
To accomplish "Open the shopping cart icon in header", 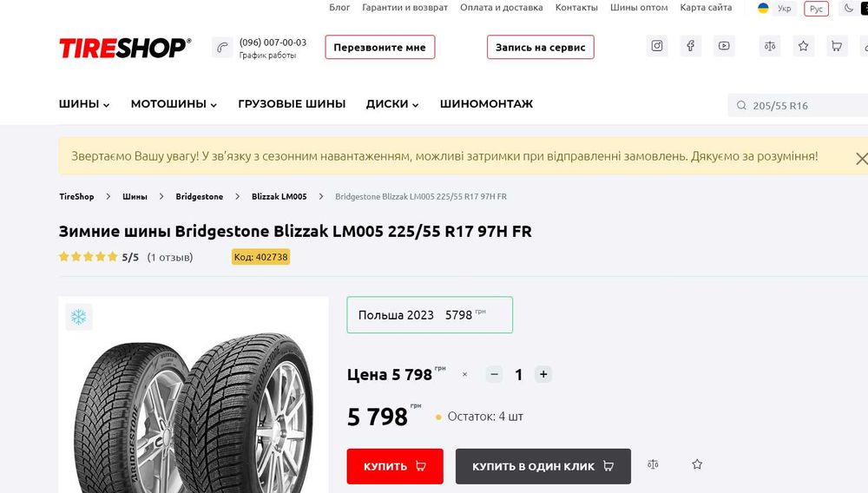I will (x=837, y=46).
